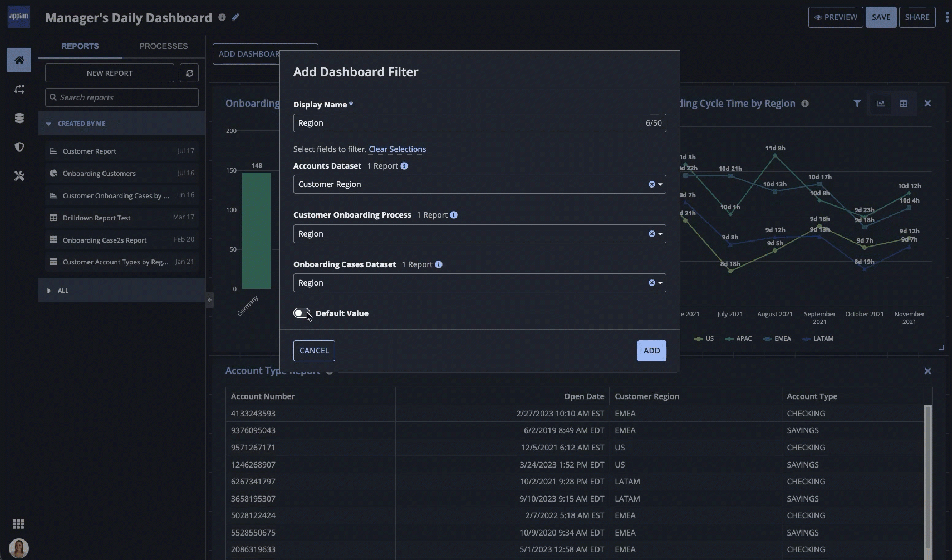Click the Cycle Time by Region info icon
This screenshot has width=952, height=560.
click(805, 104)
